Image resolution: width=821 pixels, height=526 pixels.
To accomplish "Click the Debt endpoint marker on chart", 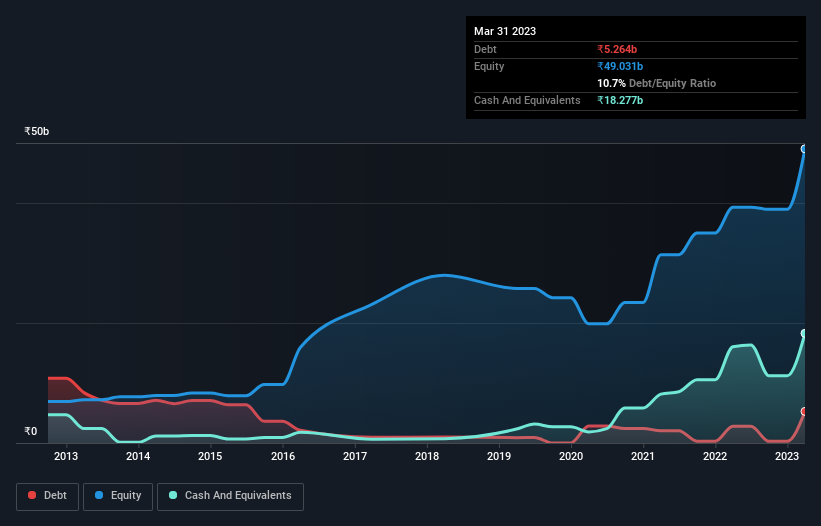I will (804, 411).
